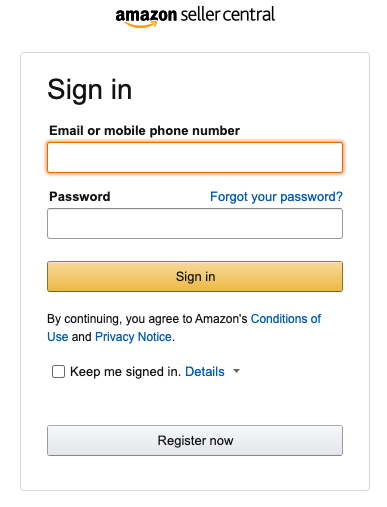Focus the Password input field
The height and width of the screenshot is (507, 387).
pos(195,223)
